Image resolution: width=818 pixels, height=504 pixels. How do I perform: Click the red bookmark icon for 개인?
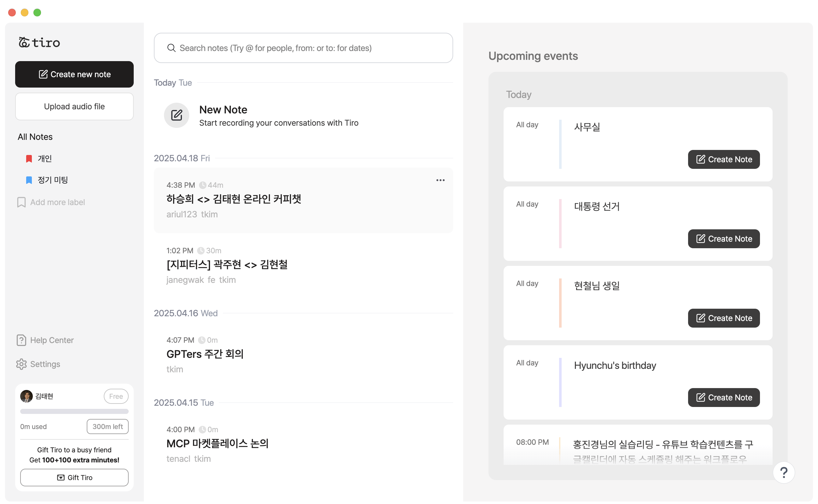tap(29, 159)
